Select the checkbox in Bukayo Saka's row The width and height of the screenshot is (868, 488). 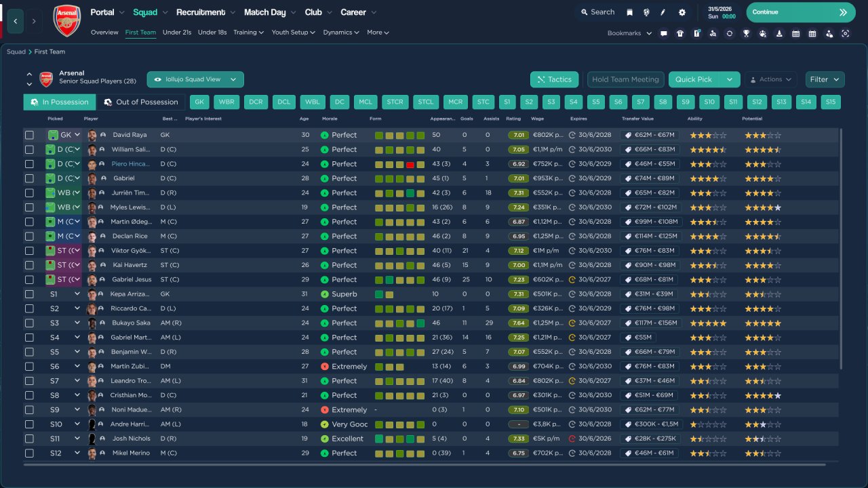(29, 323)
